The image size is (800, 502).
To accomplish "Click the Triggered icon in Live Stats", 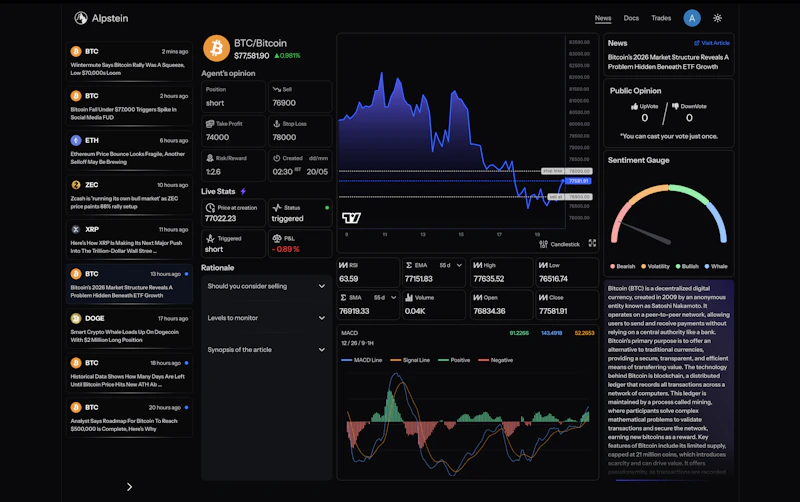I will 210,238.
